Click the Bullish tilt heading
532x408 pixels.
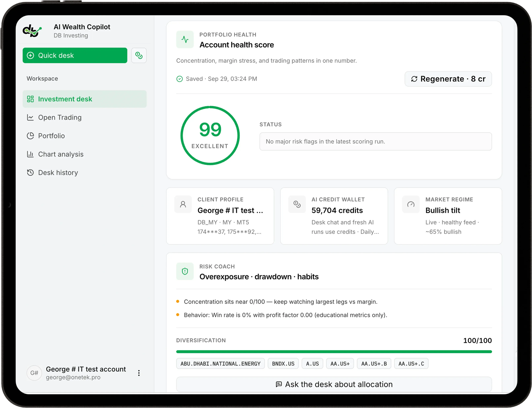(443, 211)
